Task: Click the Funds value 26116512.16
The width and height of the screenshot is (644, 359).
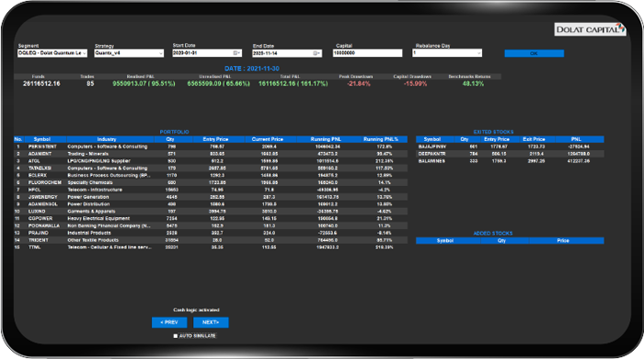Action: pyautogui.click(x=41, y=84)
